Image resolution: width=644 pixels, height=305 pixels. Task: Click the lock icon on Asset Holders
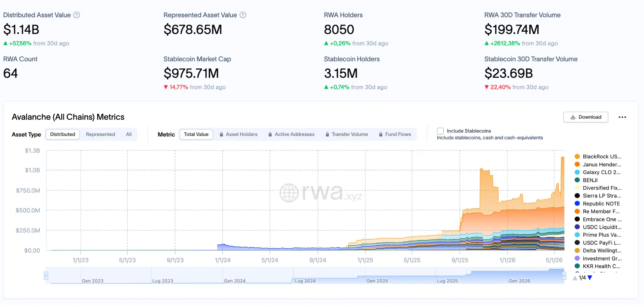[x=221, y=134]
